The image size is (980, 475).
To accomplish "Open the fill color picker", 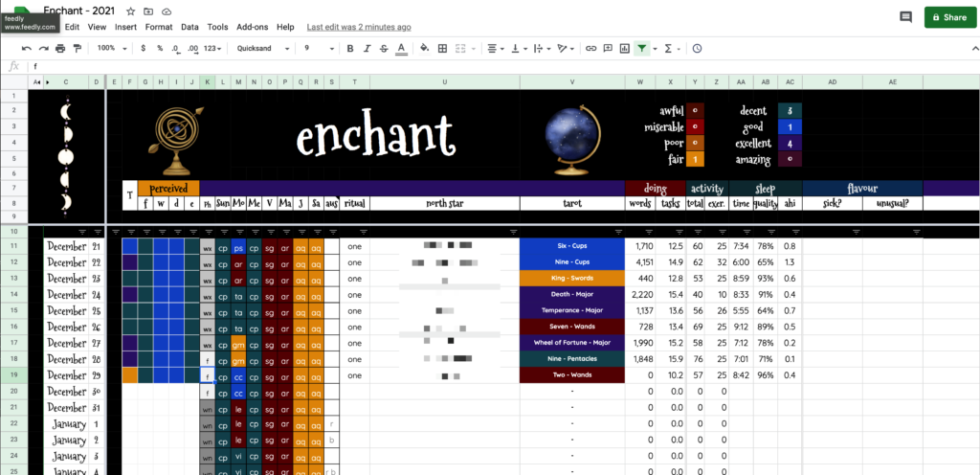I will click(x=425, y=48).
